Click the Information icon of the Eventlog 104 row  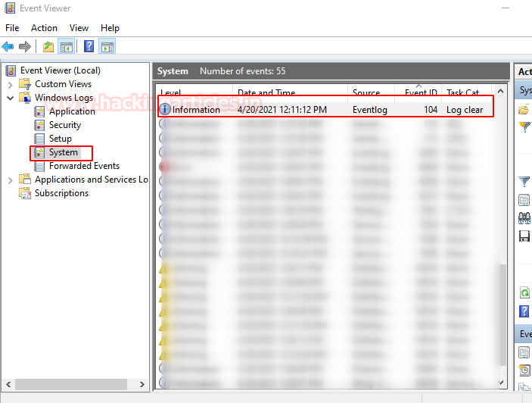165,109
